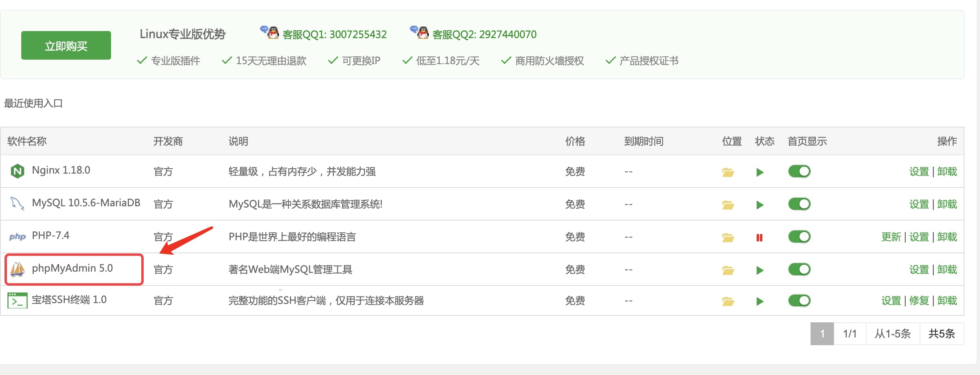Click 卸载 for Nginx 1.18.0
This screenshot has width=980, height=375.
point(947,172)
